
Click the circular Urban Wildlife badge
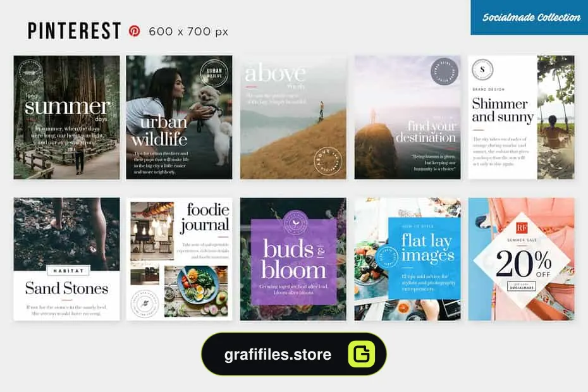(x=214, y=73)
